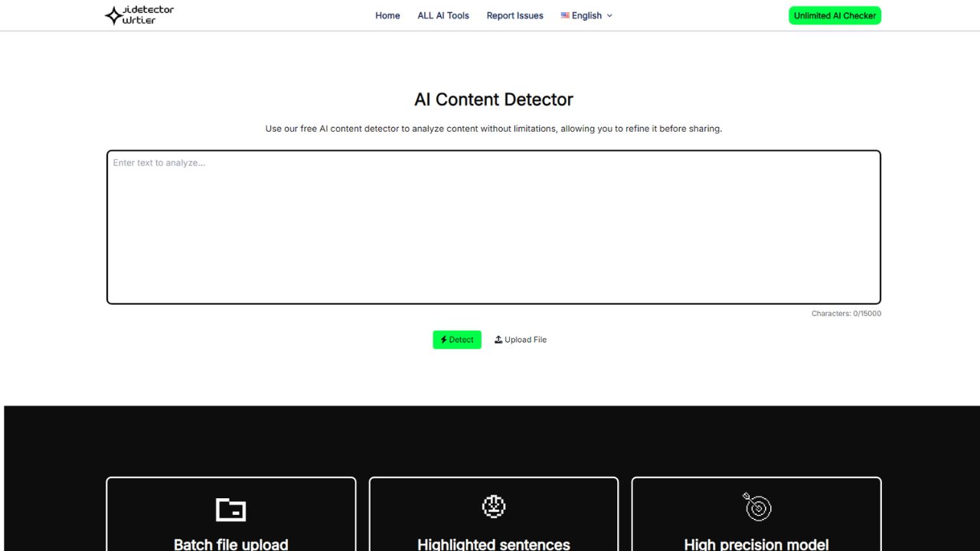980x551 pixels.
Task: Click the lightning bolt icon on Detect button
Action: tap(443, 340)
